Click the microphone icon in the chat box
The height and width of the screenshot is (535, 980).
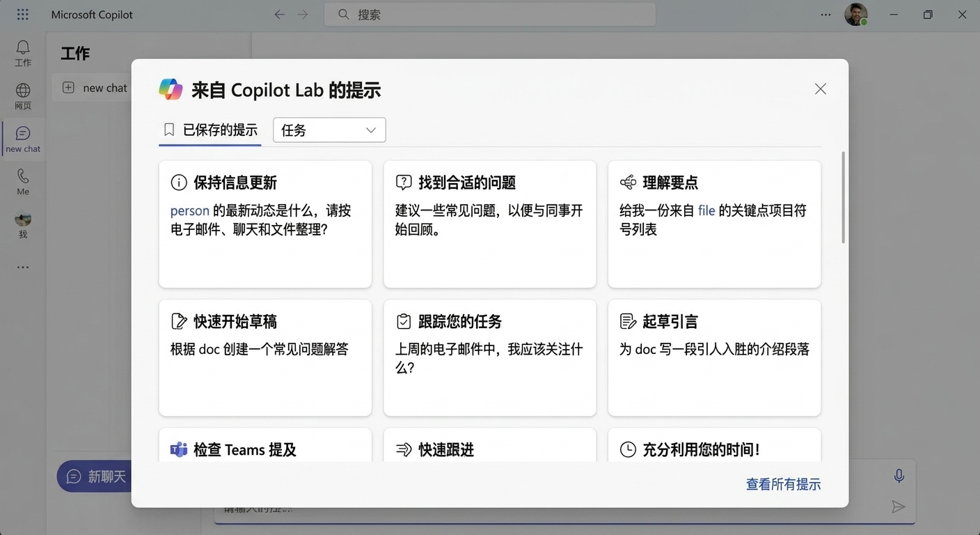(899, 476)
